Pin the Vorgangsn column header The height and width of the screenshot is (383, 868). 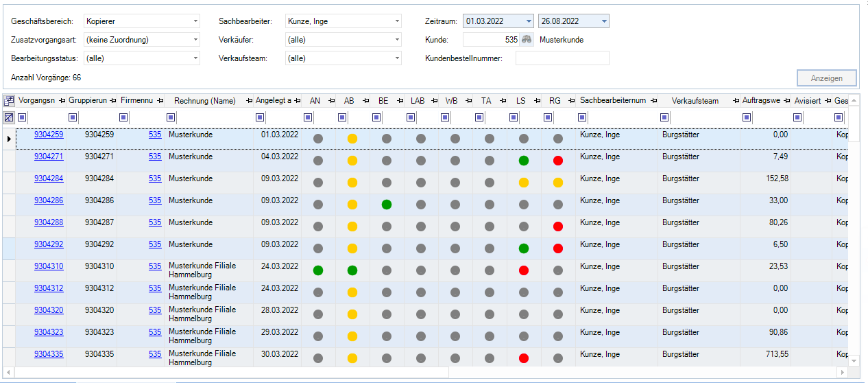tap(62, 101)
